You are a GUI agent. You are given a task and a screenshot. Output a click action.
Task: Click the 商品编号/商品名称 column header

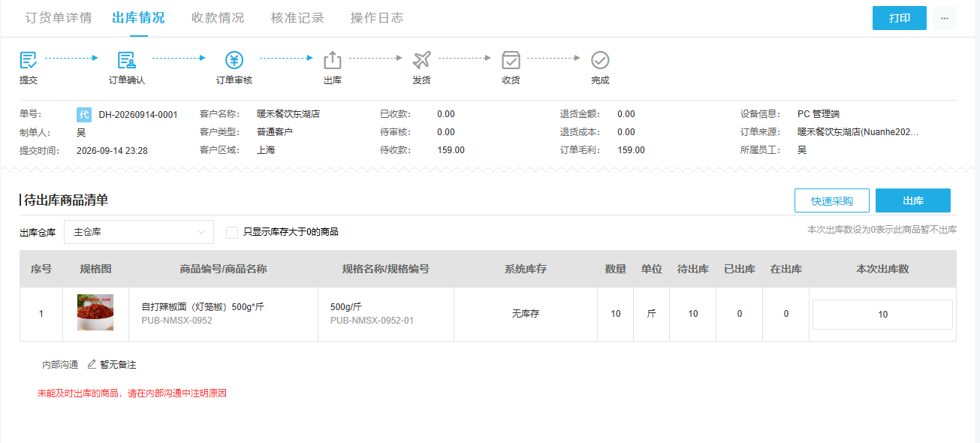click(224, 269)
